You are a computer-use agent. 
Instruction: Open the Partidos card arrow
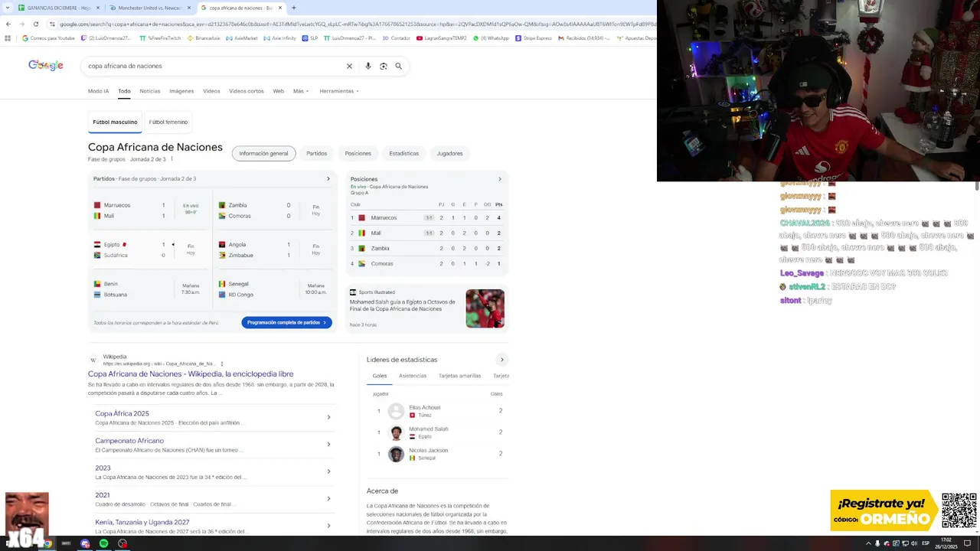(328, 179)
